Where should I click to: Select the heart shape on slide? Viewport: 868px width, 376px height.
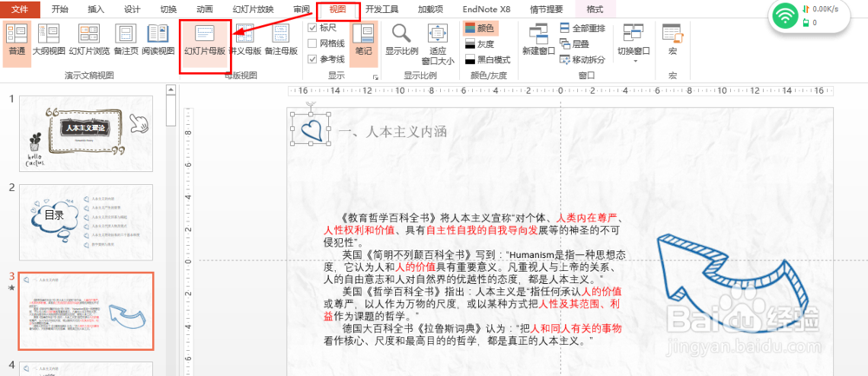311,129
